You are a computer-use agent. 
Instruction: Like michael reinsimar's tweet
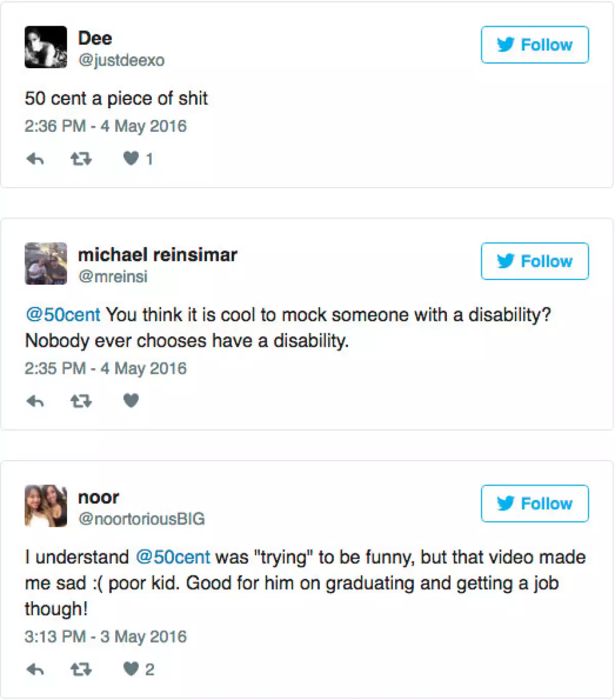tap(131, 401)
